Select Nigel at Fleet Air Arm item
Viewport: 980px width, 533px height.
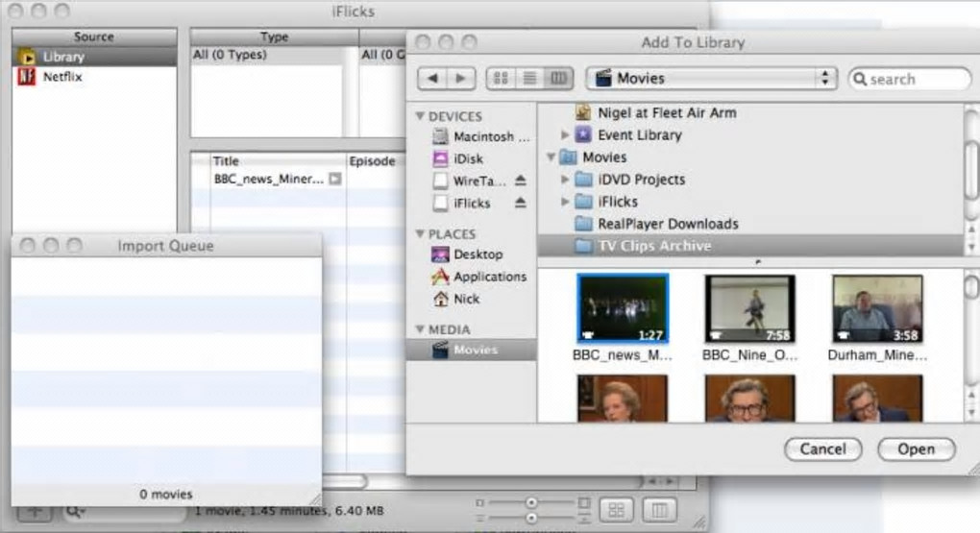750,113
